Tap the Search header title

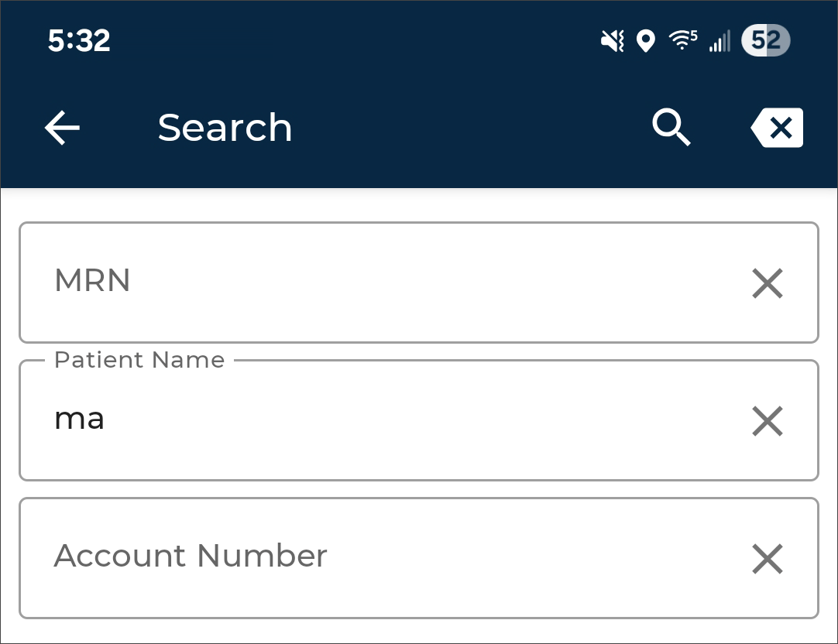pyautogui.click(x=225, y=128)
